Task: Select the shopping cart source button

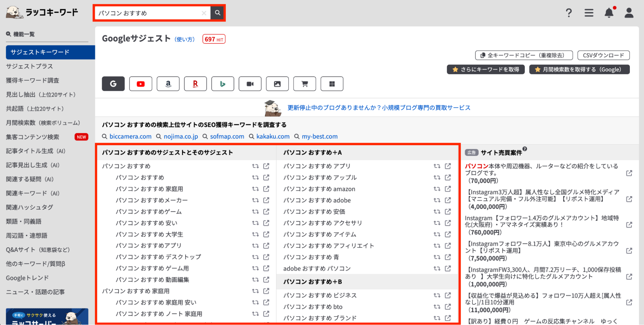Action: point(305,84)
